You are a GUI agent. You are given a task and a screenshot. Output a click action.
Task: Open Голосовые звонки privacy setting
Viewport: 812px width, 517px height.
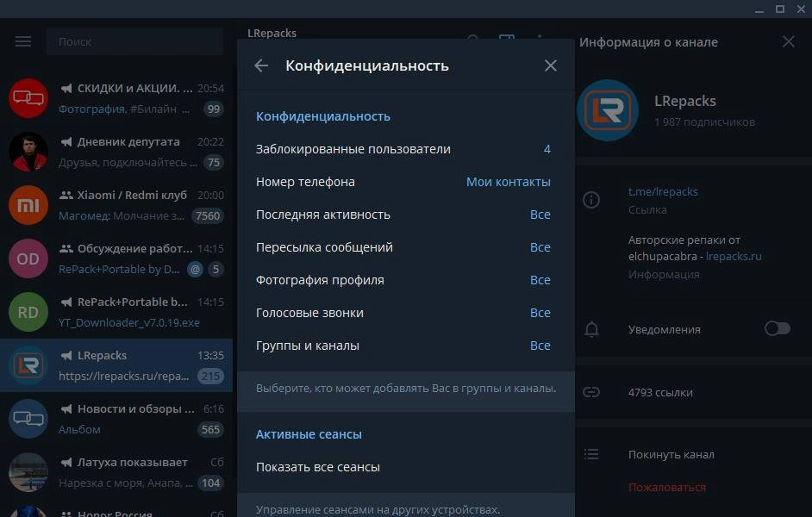click(406, 312)
